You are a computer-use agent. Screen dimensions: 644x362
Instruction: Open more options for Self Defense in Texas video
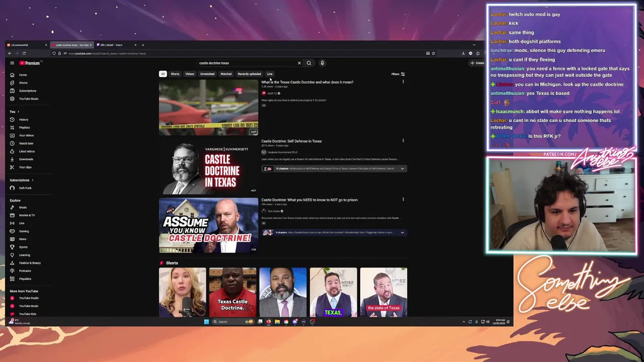[403, 140]
